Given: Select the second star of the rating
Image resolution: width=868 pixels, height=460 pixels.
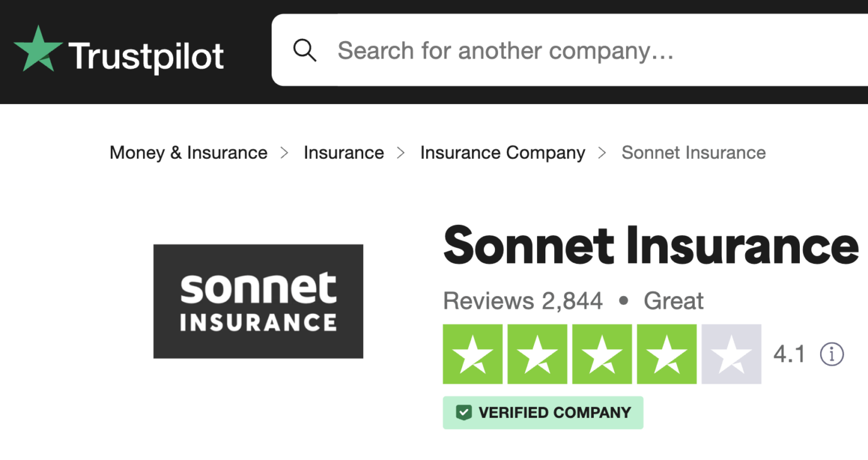Looking at the screenshot, I should [x=537, y=354].
